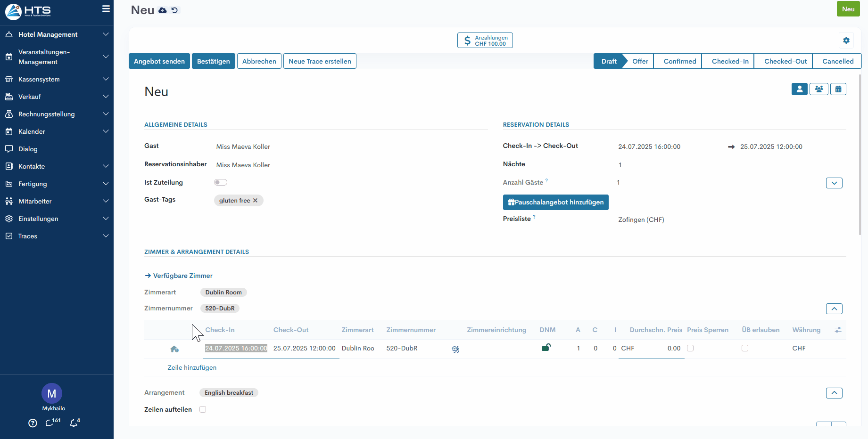Enable the Zeilen aufteilen checkbox
This screenshot has width=868, height=439.
[203, 409]
